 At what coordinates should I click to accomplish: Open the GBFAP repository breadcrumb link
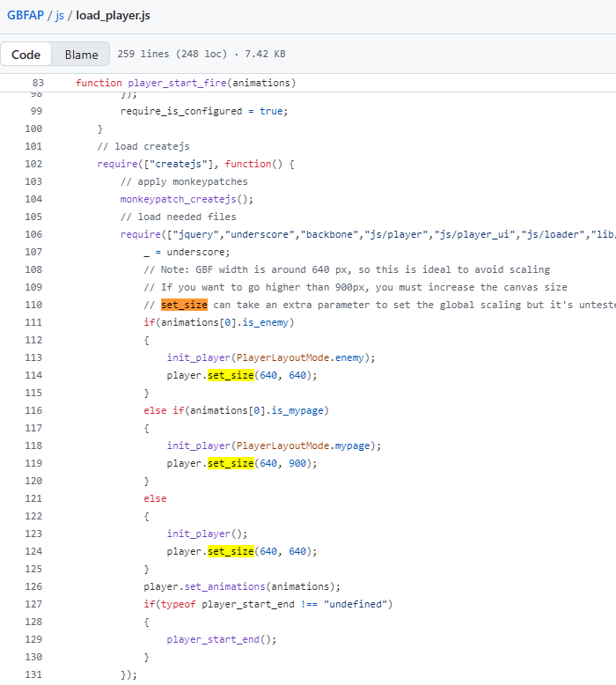click(x=26, y=15)
